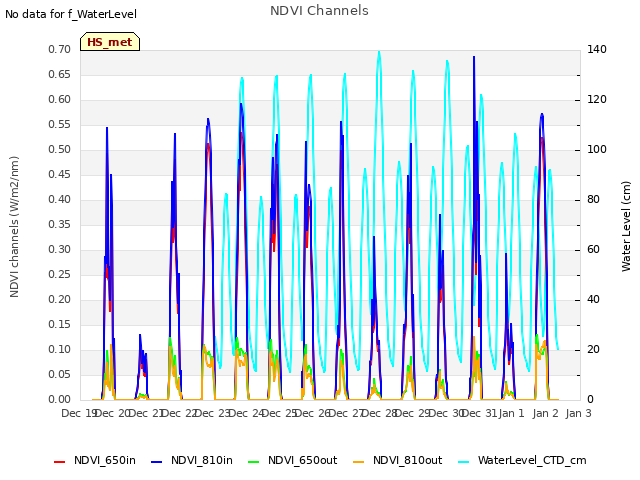Screen dimensions: 640x480
Task: Click the 0.10 left axis tick label
Action: point(59,349)
